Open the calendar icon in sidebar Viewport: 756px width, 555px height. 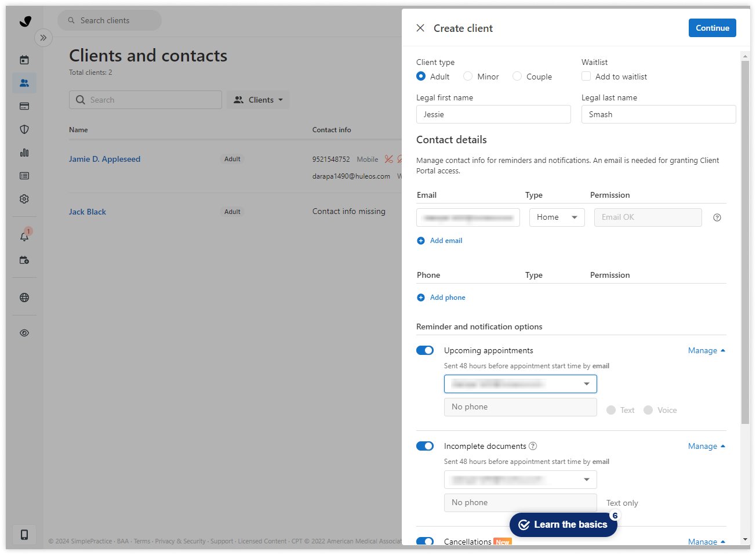(24, 60)
